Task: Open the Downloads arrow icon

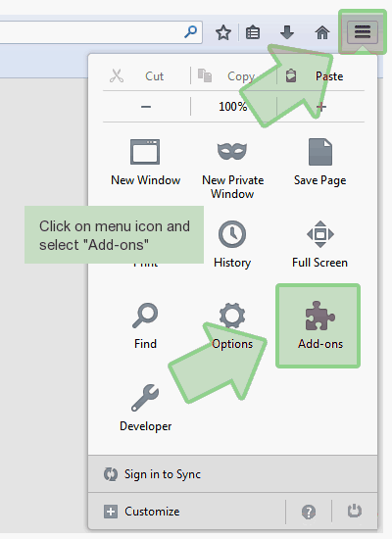Action: click(x=287, y=32)
